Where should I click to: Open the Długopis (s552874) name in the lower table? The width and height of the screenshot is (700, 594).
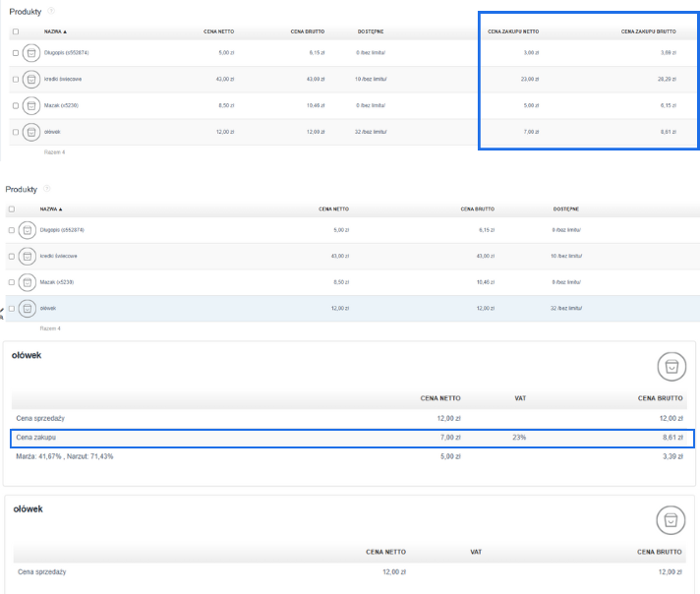coord(62,230)
